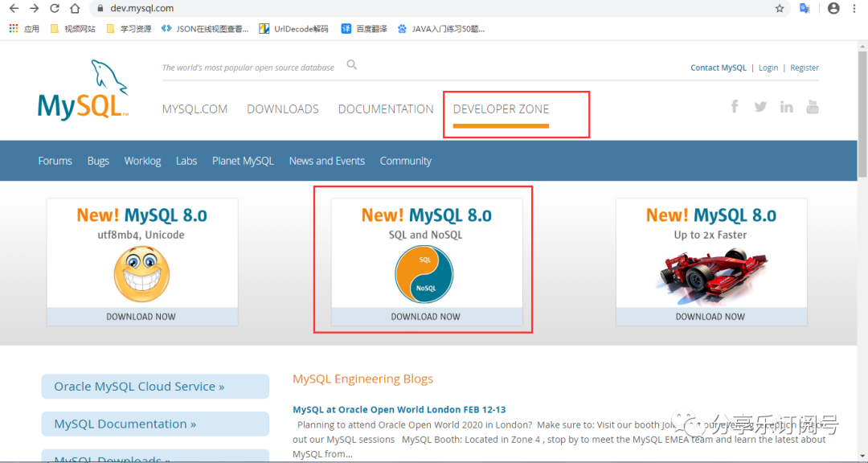The height and width of the screenshot is (463, 868).
Task: Open Worklog in the blue menu
Action: (142, 161)
